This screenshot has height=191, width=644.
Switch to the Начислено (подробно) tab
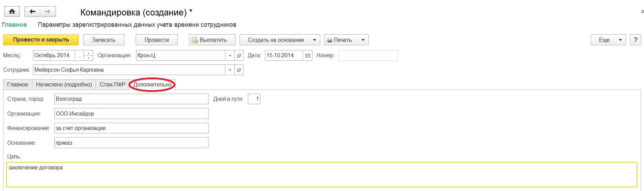[x=64, y=84]
